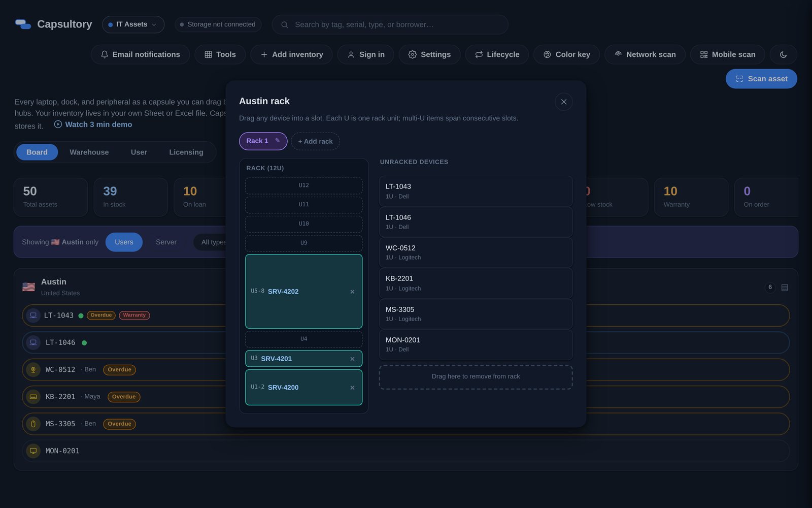This screenshot has height=508, width=812.
Task: Click the Scan asset button
Action: pyautogui.click(x=761, y=79)
